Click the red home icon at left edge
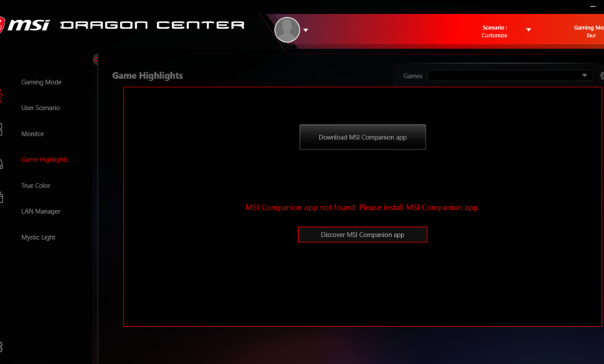 [1, 96]
